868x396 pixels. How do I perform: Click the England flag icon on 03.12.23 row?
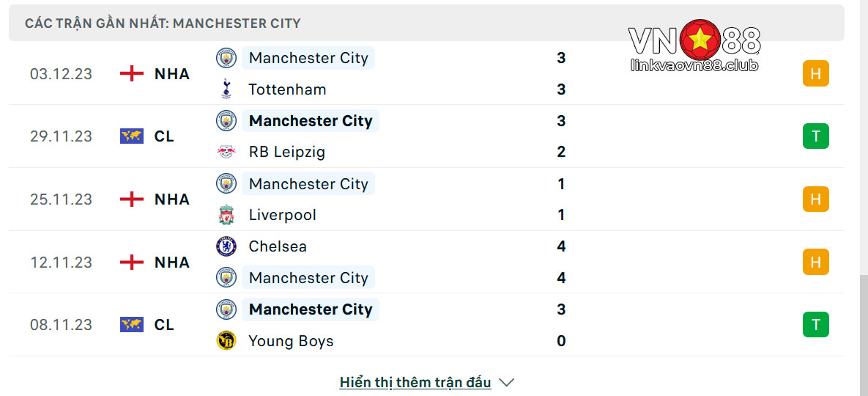tap(132, 73)
